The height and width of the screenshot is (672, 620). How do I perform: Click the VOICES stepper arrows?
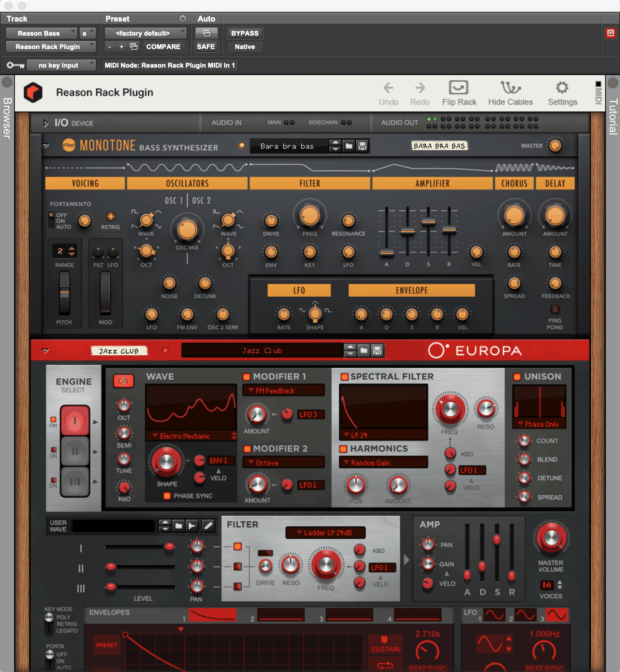coord(559,585)
